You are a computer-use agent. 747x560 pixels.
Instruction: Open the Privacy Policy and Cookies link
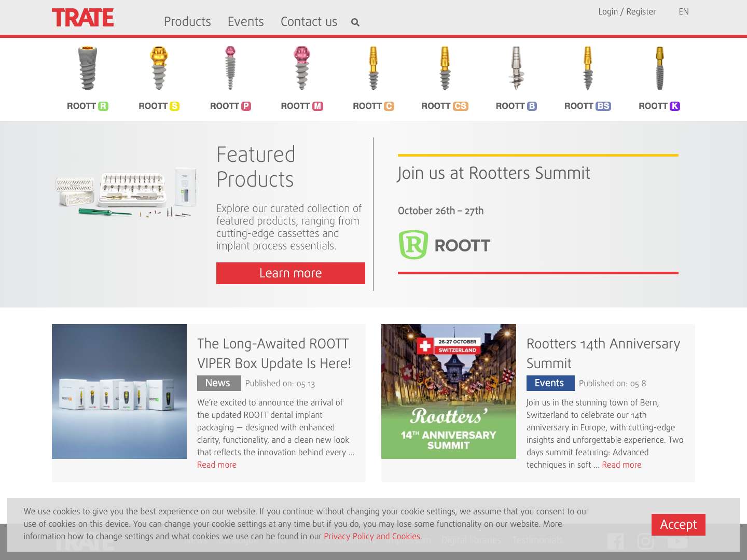coord(372,537)
